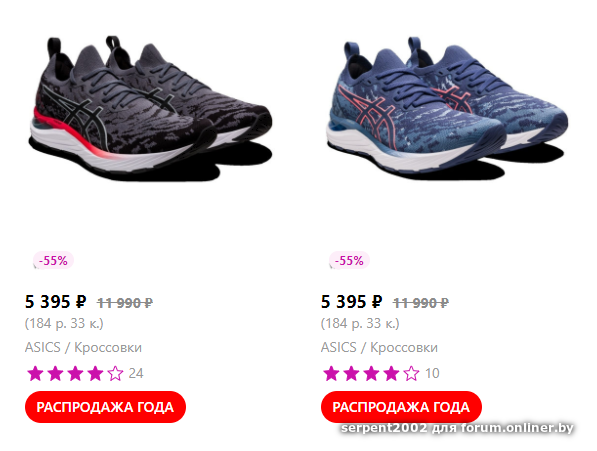This screenshot has width=597, height=451.
Task: Click the fourth star of the blue sneakers rating
Action: (391, 373)
